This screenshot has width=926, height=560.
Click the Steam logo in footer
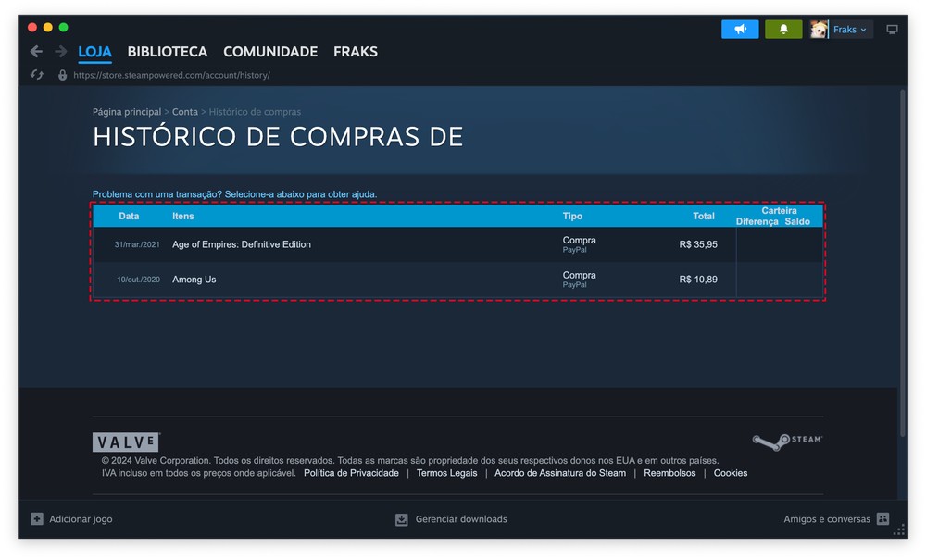click(x=786, y=441)
